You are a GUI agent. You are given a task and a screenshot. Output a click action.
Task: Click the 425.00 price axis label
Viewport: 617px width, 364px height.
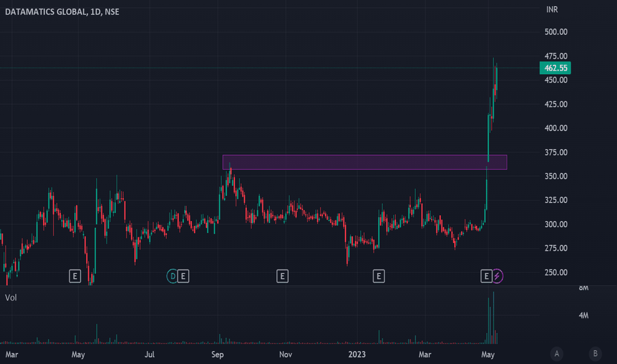[x=555, y=105]
